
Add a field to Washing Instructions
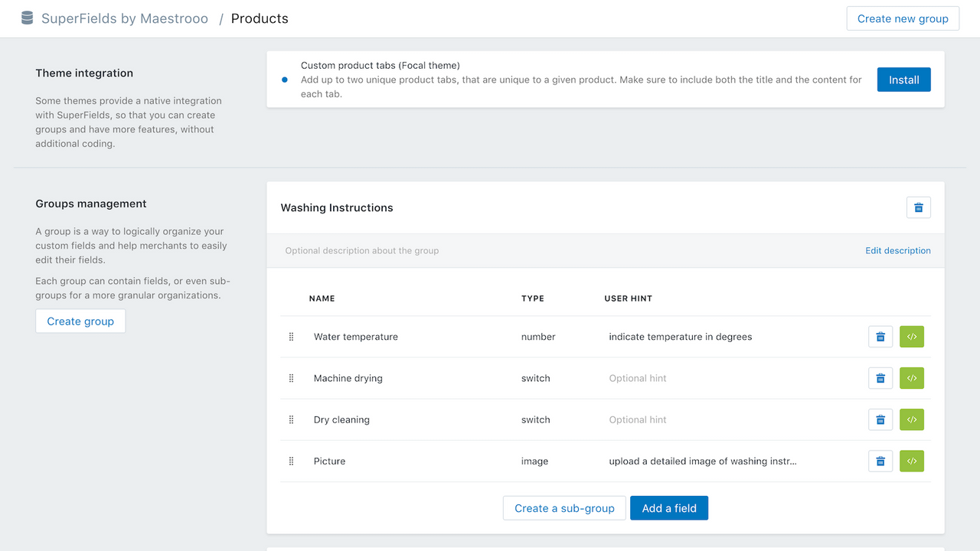coord(668,507)
